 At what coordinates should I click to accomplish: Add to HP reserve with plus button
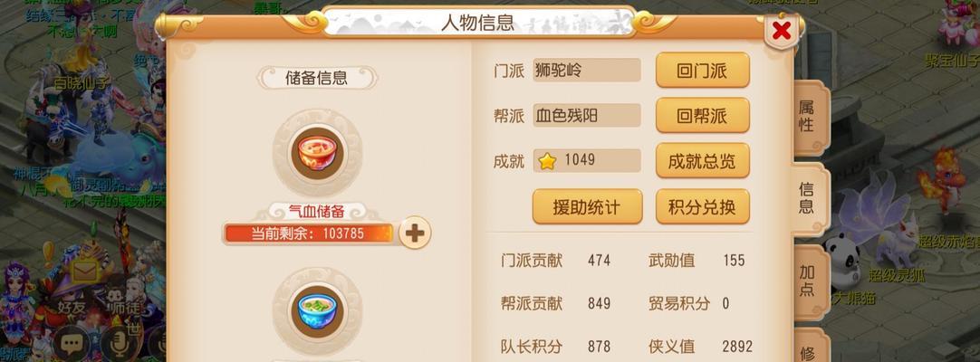pos(415,233)
